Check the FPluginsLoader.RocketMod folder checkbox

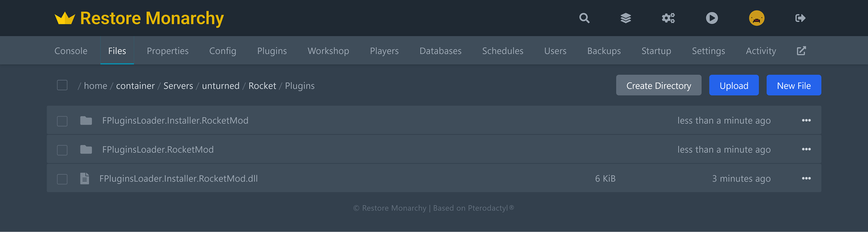(62, 150)
